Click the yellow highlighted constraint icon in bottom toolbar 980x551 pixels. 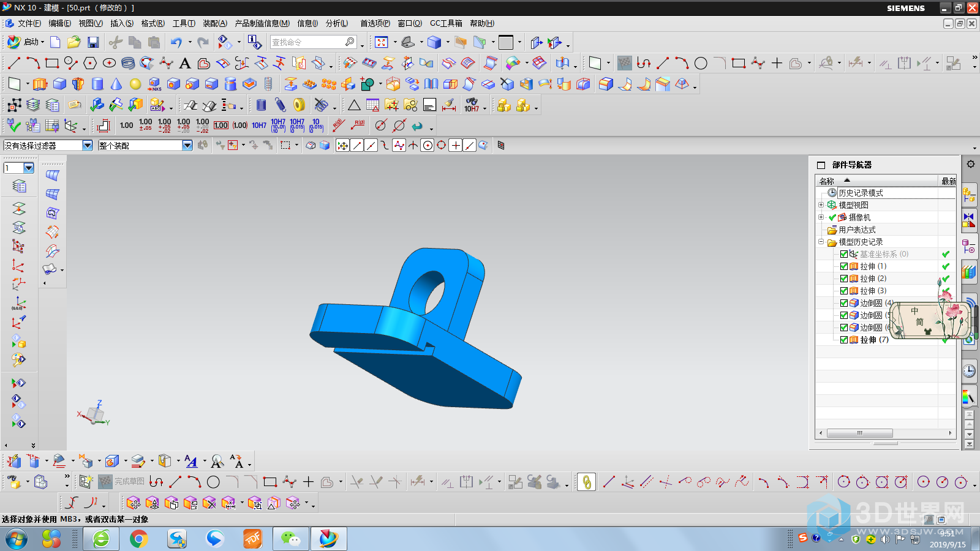click(x=586, y=482)
